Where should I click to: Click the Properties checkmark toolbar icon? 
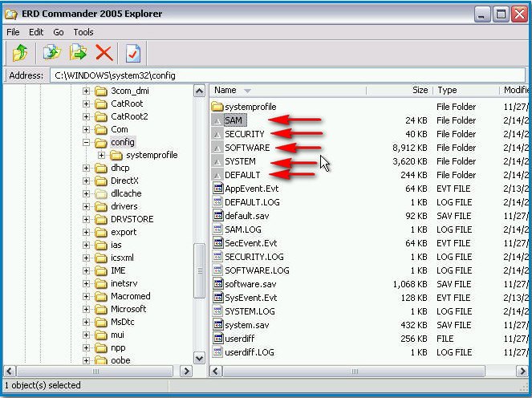click(x=133, y=53)
